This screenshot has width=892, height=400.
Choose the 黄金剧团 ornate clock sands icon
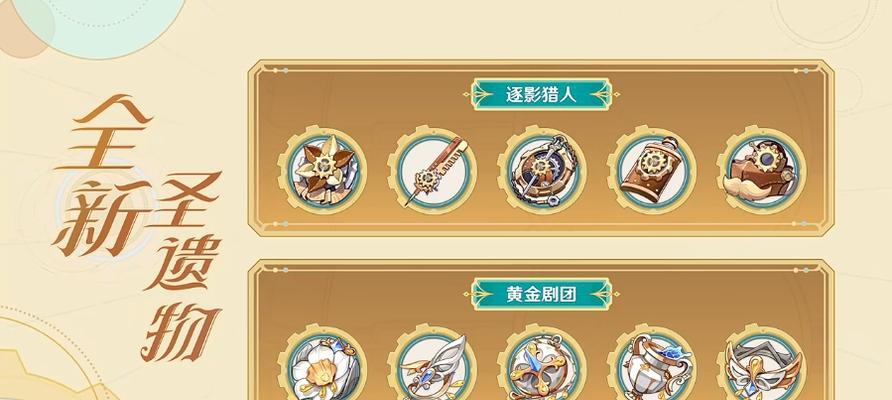542,362
